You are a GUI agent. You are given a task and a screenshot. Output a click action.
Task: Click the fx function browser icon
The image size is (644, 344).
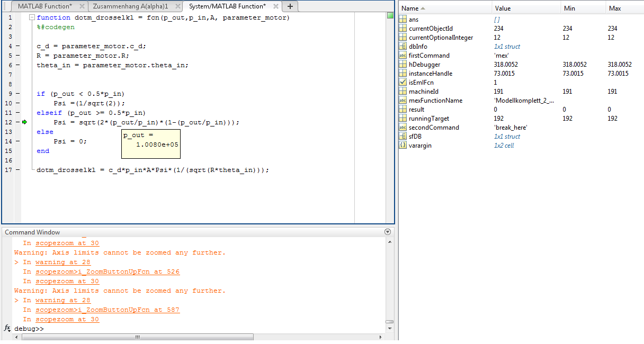pos(7,329)
